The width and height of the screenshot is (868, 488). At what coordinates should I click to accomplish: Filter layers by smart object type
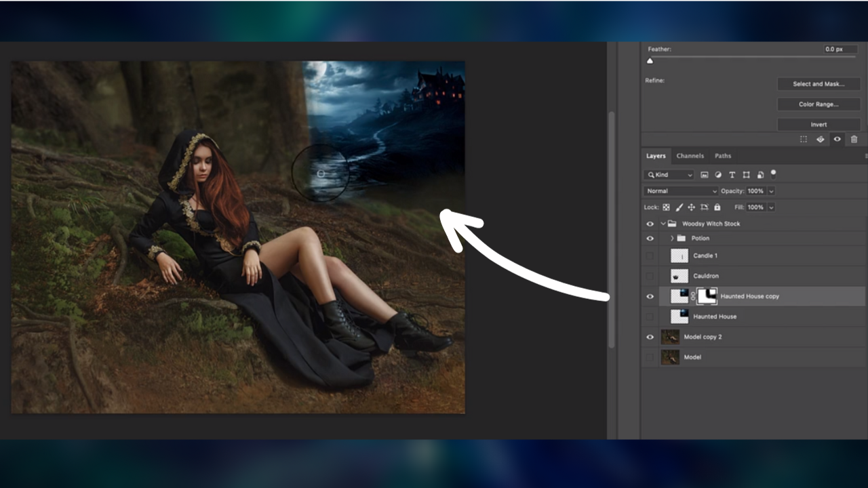coord(761,175)
